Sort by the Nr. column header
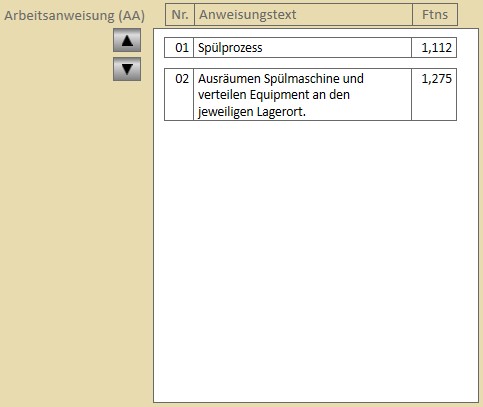 pyautogui.click(x=180, y=15)
